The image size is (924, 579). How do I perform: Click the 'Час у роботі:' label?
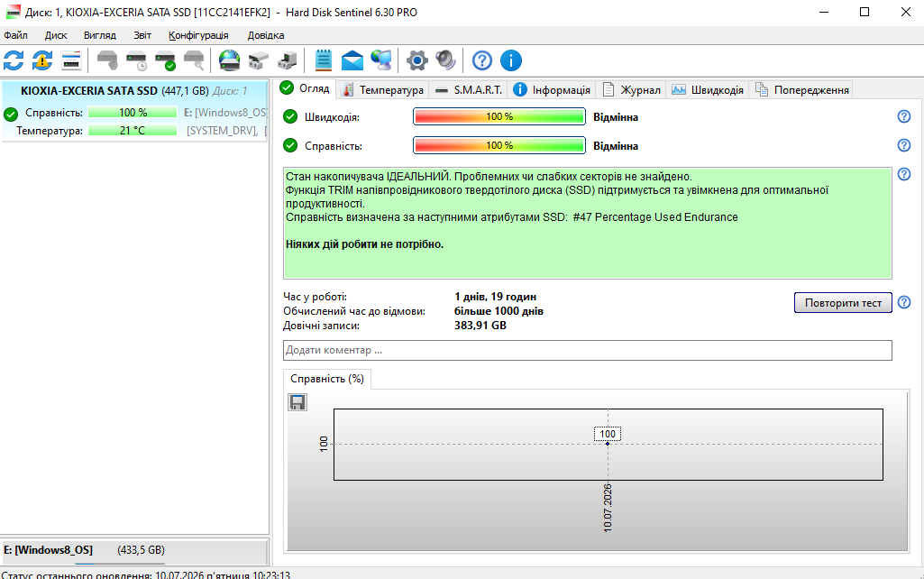coord(316,297)
